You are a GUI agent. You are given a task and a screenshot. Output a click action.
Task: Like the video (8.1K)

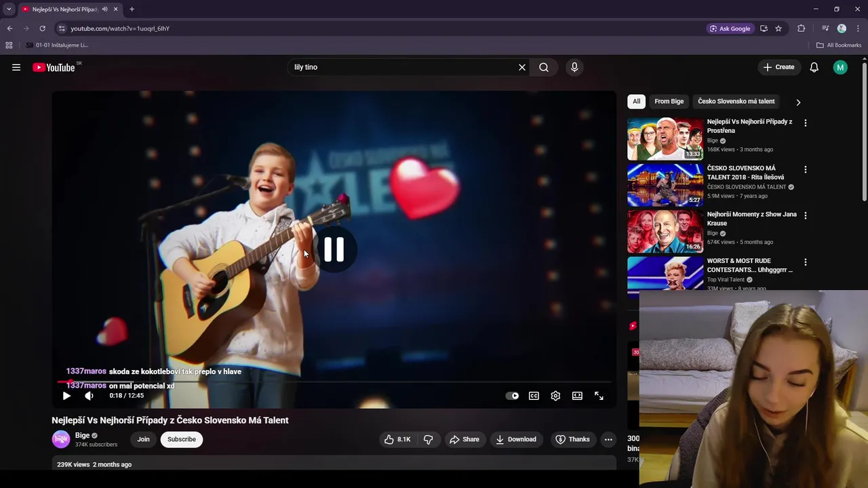click(x=397, y=439)
